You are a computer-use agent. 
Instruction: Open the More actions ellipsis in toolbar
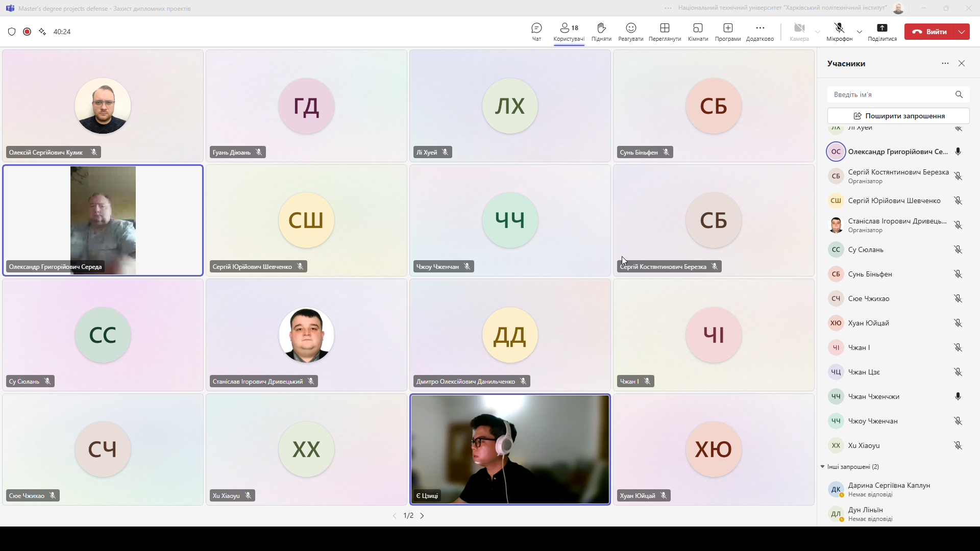pos(760,32)
